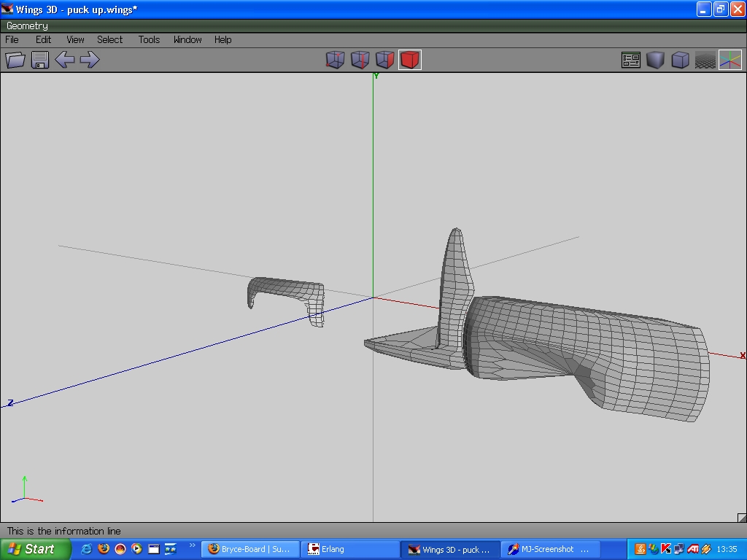747x560 pixels.
Task: Toggle orthographic/perspective view cube icon
Action: pos(680,60)
